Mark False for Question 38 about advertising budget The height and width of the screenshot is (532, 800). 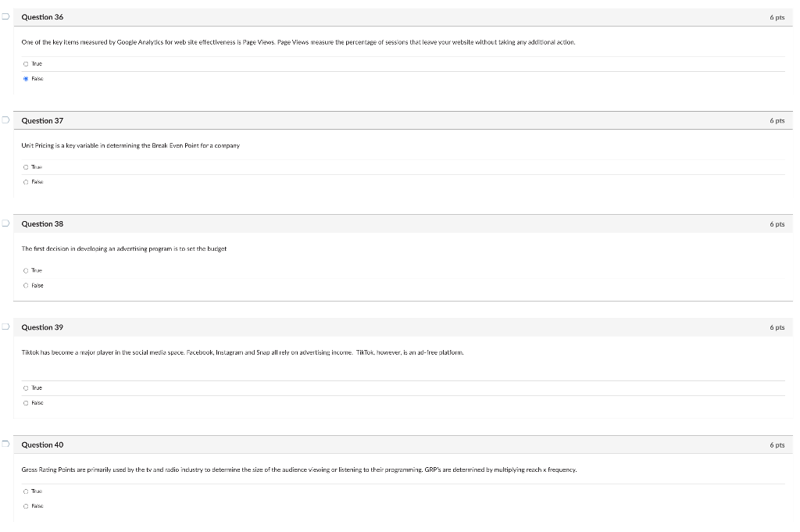click(x=26, y=286)
